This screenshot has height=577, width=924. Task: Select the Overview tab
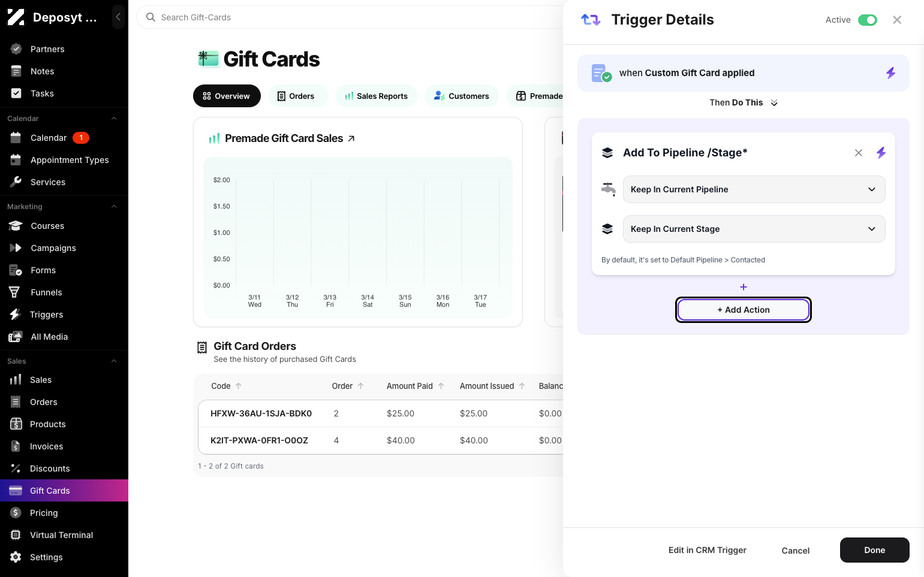227,96
